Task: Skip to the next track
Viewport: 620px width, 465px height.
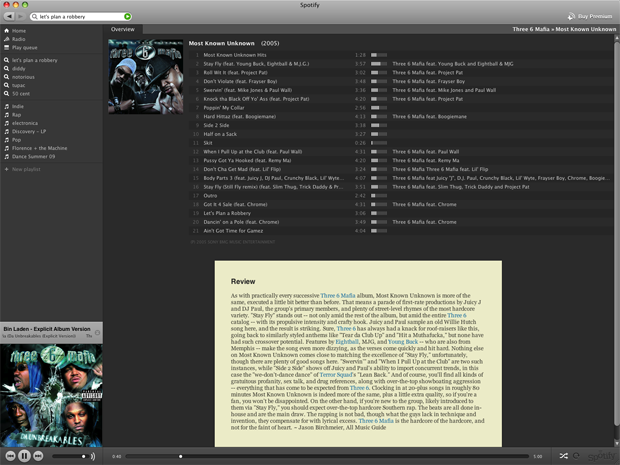Action: coord(38,456)
